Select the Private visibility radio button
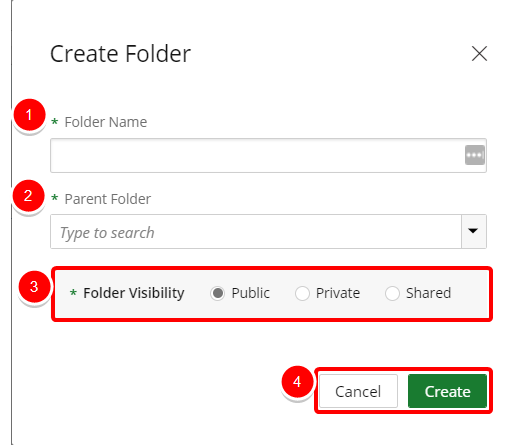 (x=302, y=293)
